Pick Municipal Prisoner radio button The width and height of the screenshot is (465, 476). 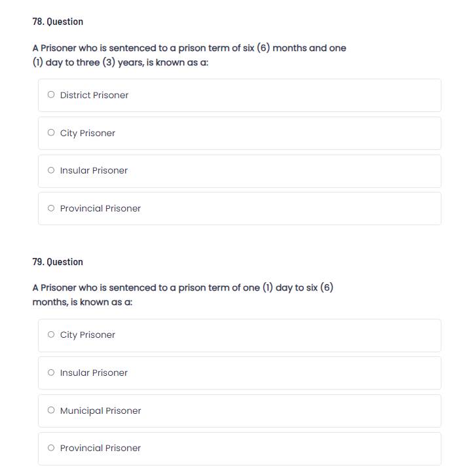pyautogui.click(x=51, y=411)
